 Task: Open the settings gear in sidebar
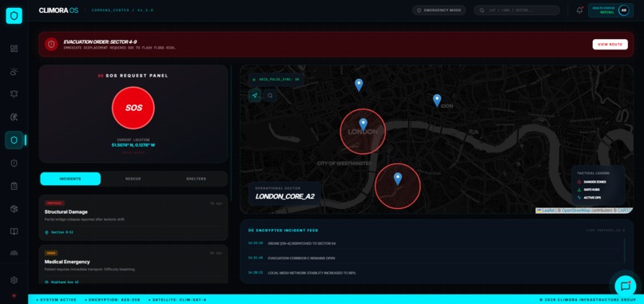pyautogui.click(x=14, y=280)
